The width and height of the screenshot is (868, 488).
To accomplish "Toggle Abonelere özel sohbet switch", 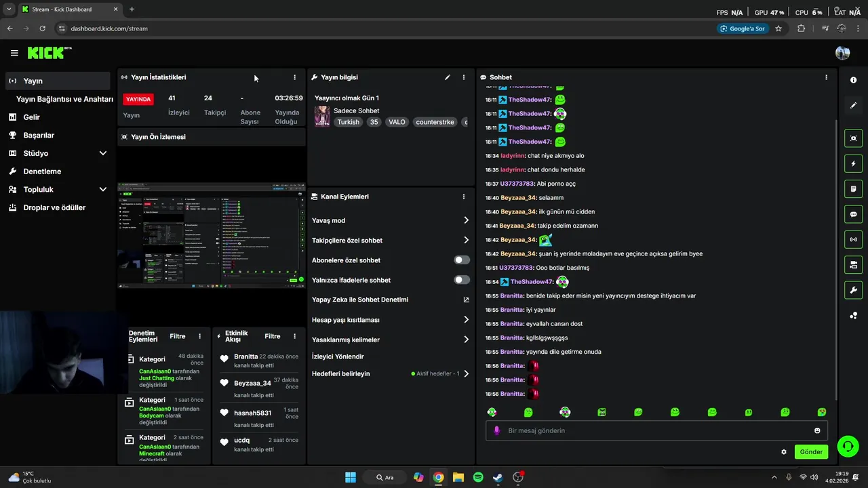I will tap(462, 260).
